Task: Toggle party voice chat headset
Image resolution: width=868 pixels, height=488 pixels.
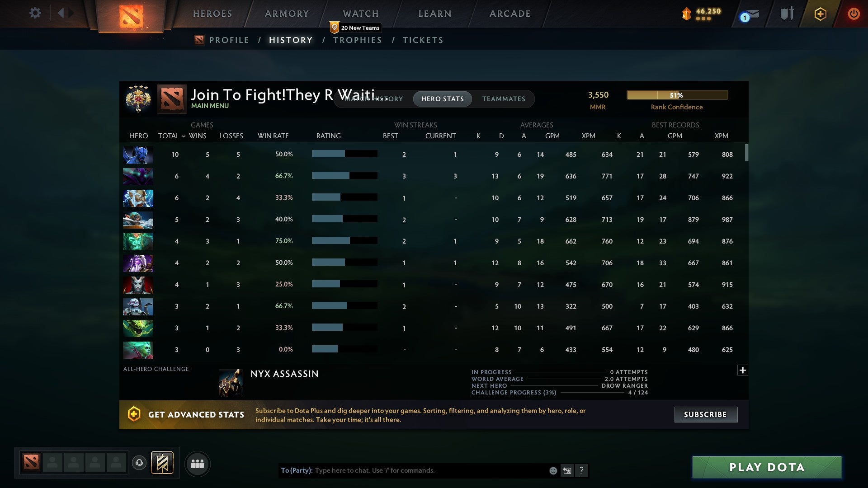Action: [139, 463]
